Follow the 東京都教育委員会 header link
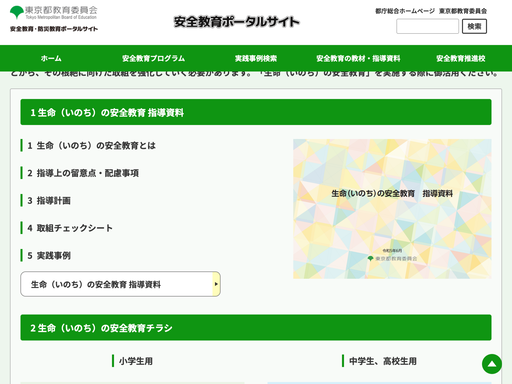512x384 pixels. 463,11
